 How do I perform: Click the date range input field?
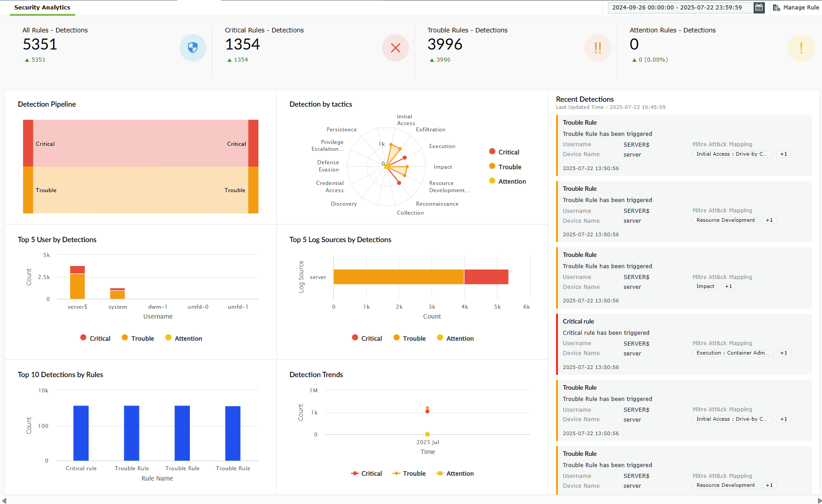point(679,8)
